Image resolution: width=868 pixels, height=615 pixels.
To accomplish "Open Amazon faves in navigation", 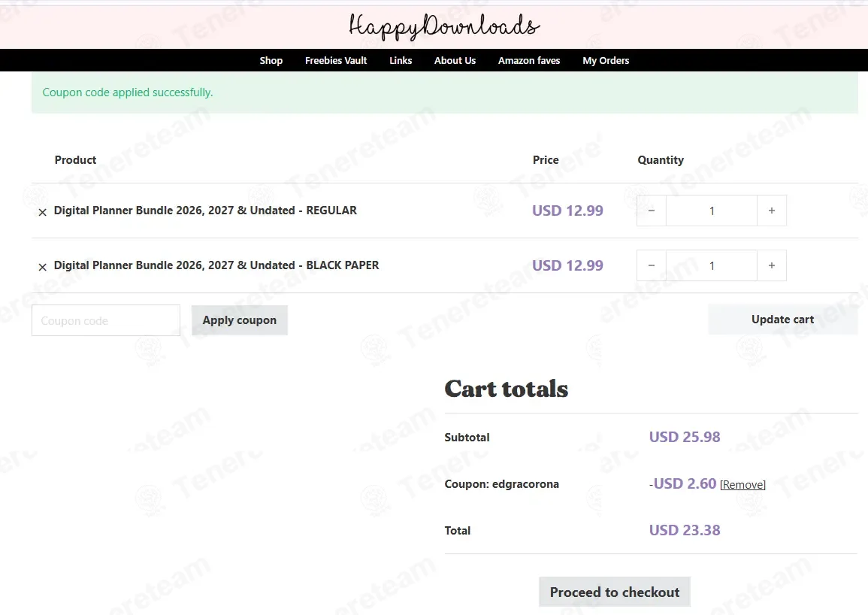I will click(529, 60).
